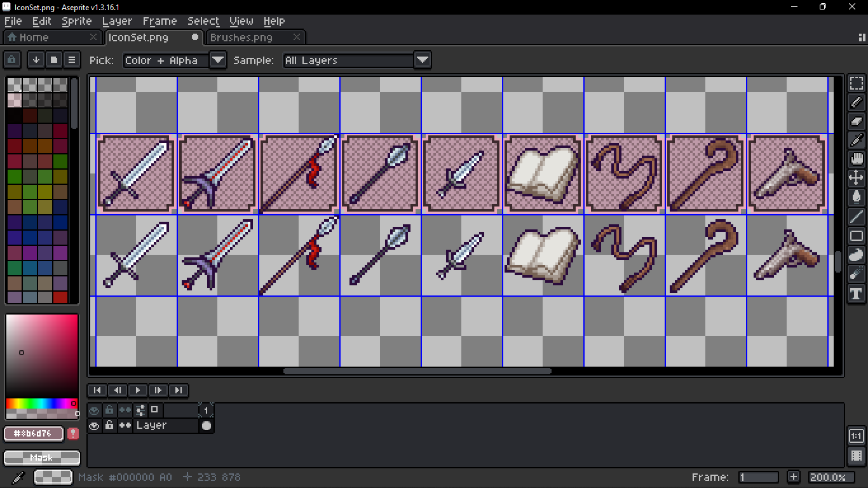Activate the Hand tool

[856, 159]
